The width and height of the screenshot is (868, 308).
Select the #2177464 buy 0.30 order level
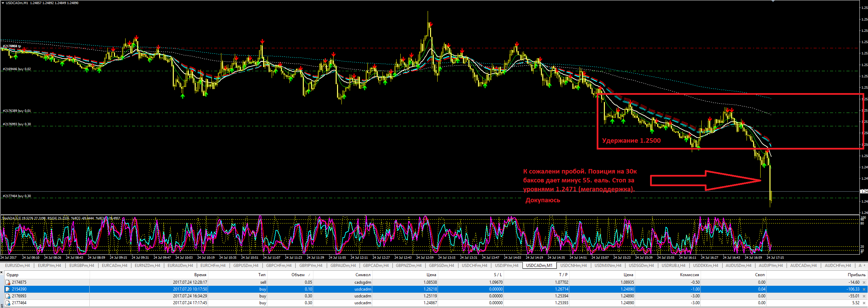click(x=17, y=196)
